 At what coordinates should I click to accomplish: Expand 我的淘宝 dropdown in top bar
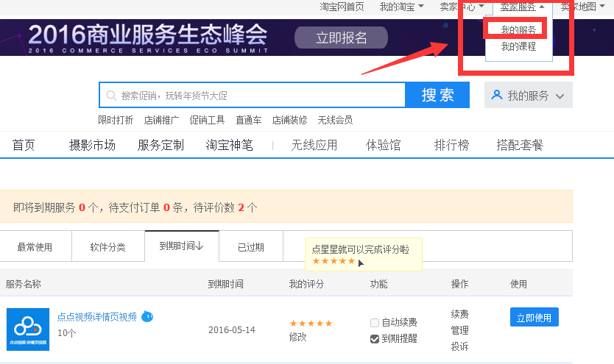(401, 7)
